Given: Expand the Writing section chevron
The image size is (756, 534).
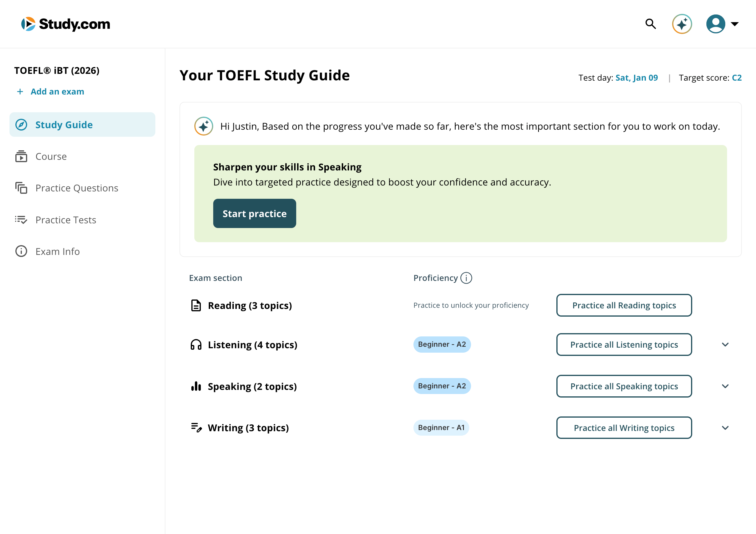Looking at the screenshot, I should (725, 428).
